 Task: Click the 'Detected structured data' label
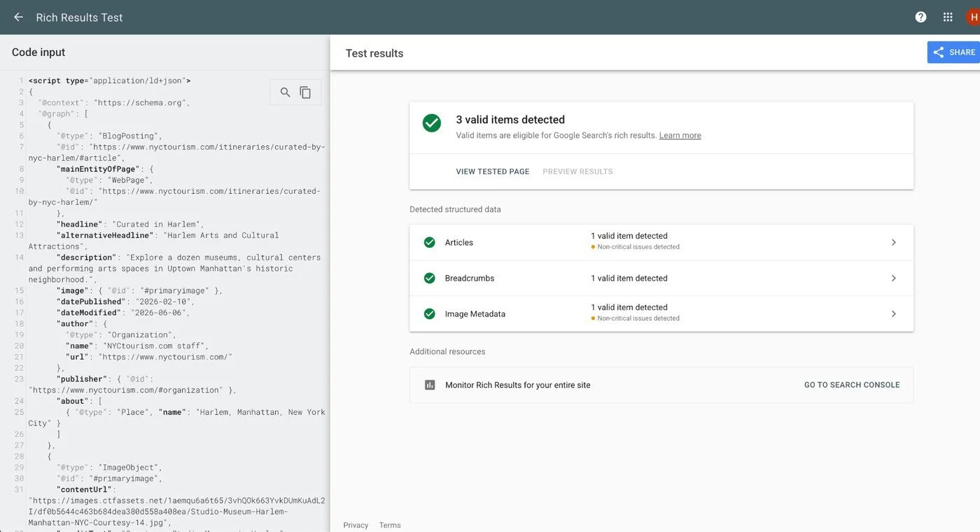pos(455,209)
